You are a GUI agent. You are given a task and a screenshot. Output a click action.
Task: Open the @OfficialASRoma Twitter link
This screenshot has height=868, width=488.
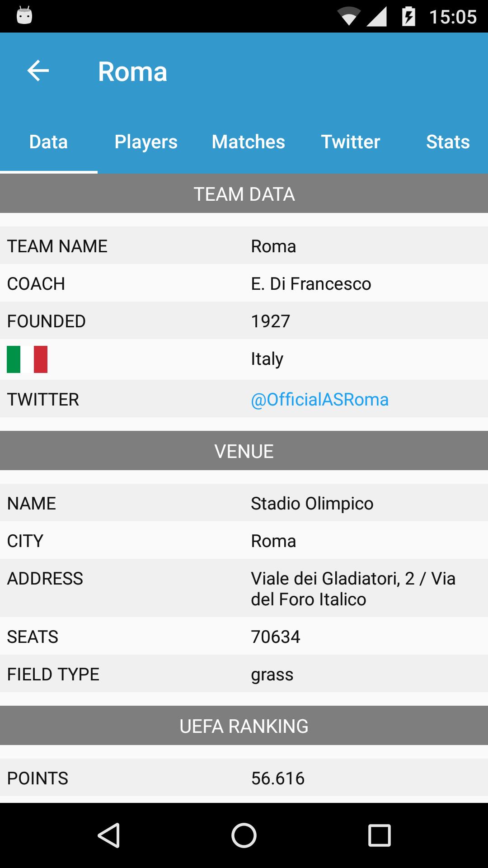pos(319,400)
